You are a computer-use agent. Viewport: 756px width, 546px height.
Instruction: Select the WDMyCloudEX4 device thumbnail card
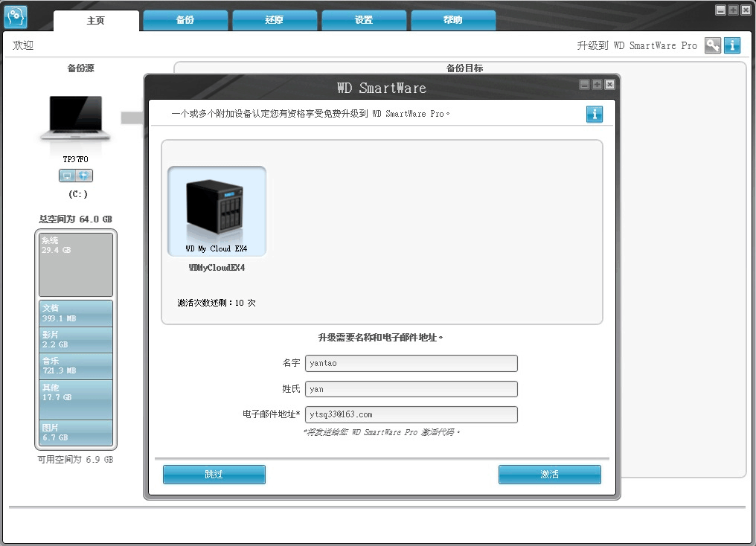coord(217,212)
